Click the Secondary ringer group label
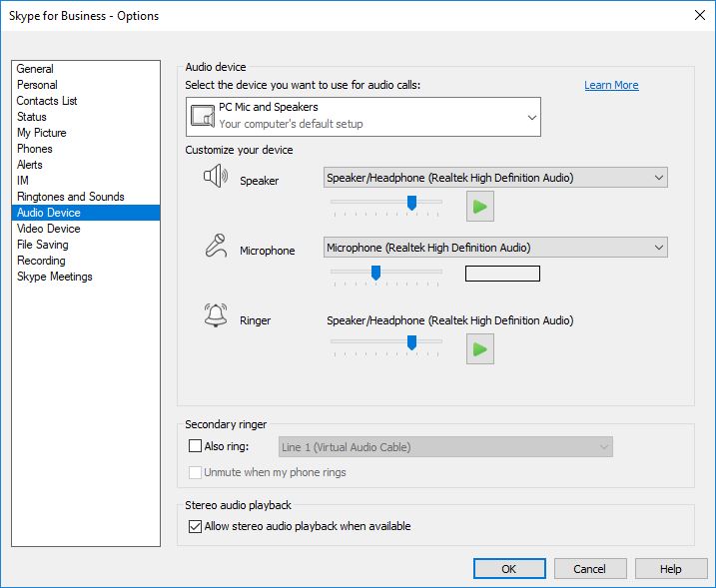The height and width of the screenshot is (588, 716). pos(226,424)
